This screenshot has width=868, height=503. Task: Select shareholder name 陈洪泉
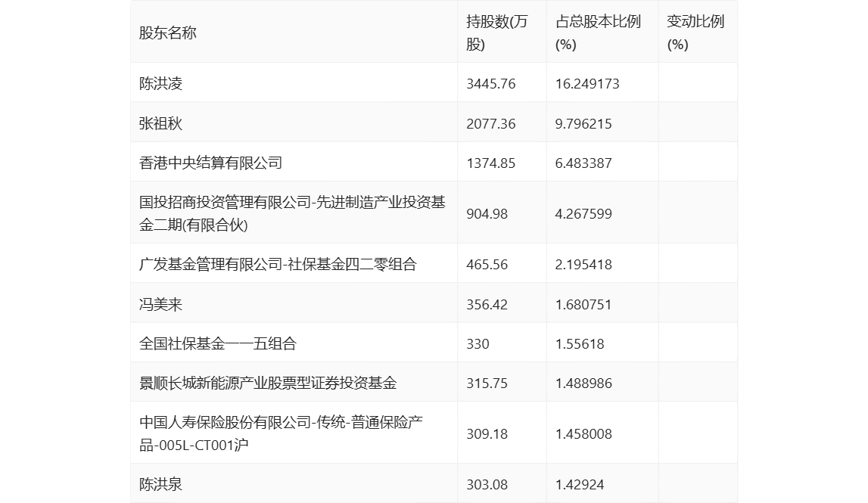pos(160,484)
